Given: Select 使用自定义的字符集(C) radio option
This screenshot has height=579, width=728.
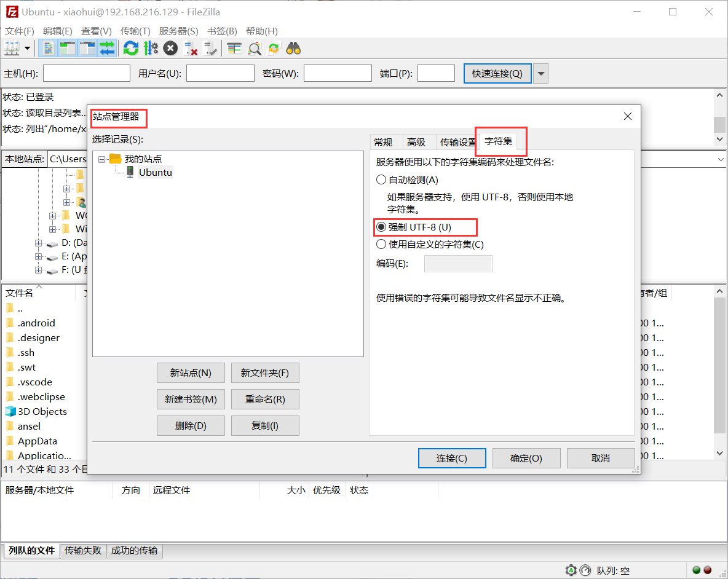Looking at the screenshot, I should coord(381,244).
